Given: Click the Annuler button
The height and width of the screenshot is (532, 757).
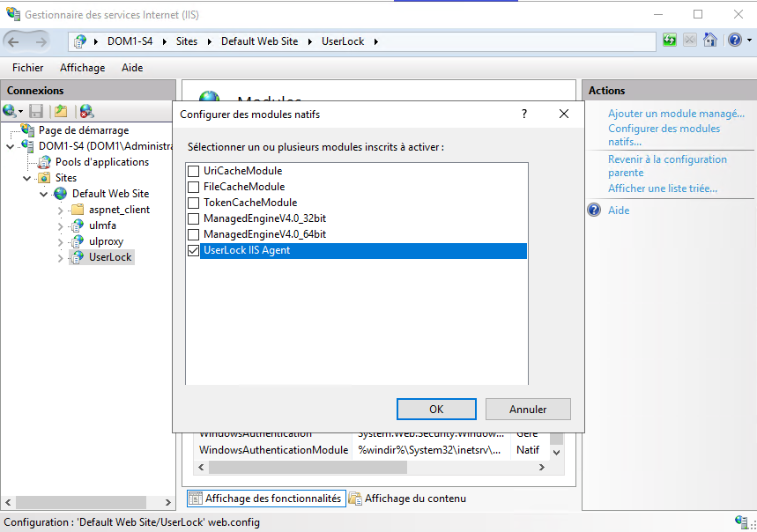Looking at the screenshot, I should 528,409.
